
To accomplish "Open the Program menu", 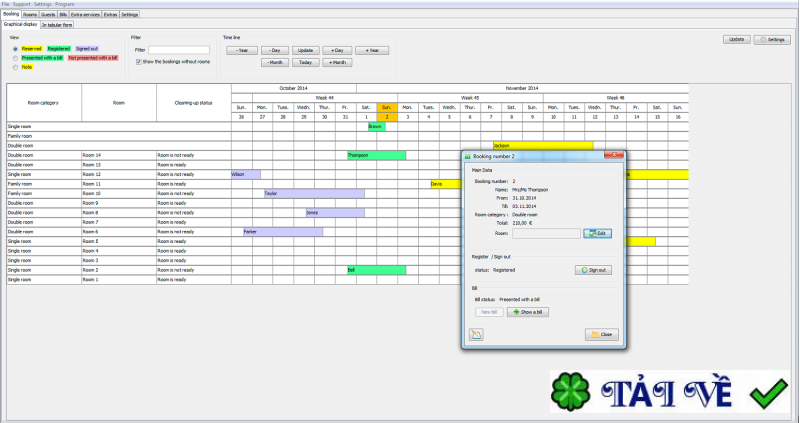I will [x=65, y=4].
